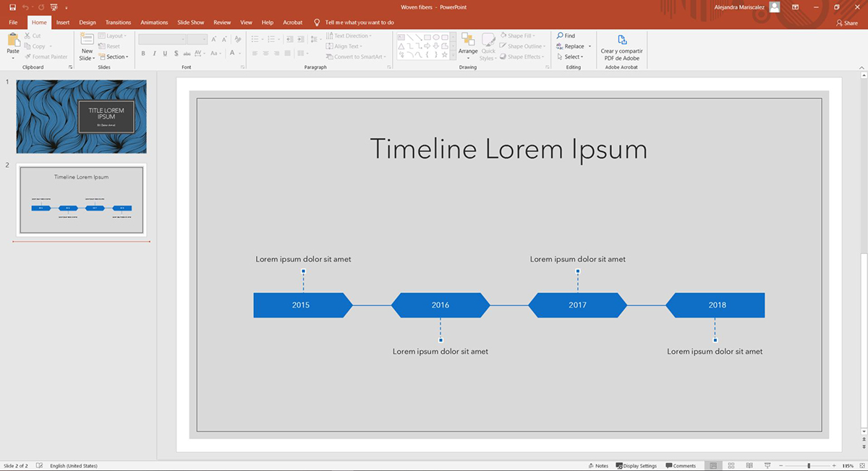Toggle Strikethrough formatting
868x471 pixels.
[188, 54]
